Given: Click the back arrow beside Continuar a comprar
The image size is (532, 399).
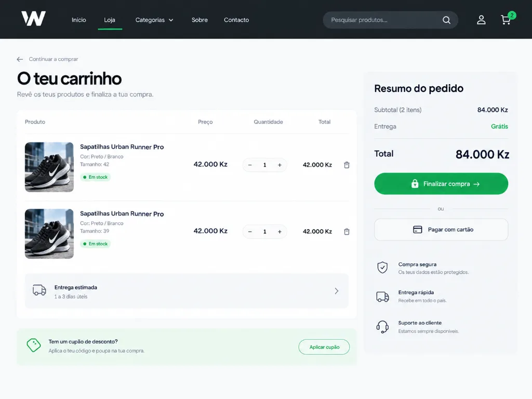Looking at the screenshot, I should 20,59.
